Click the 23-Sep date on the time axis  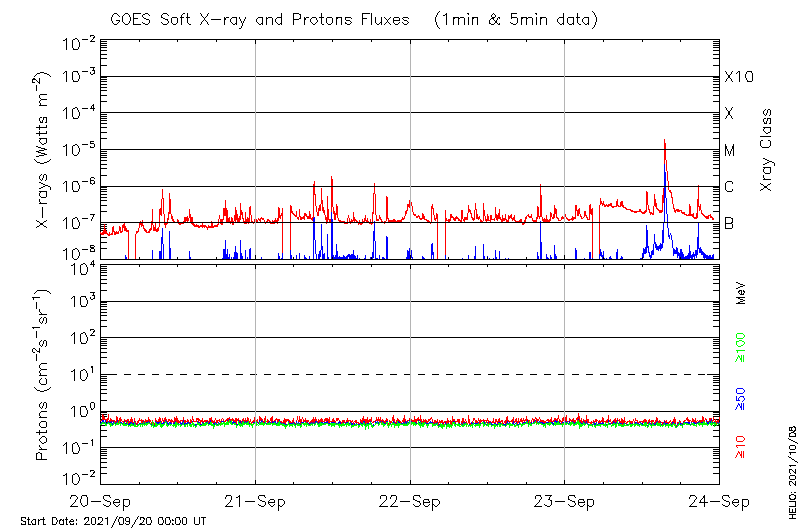565,501
